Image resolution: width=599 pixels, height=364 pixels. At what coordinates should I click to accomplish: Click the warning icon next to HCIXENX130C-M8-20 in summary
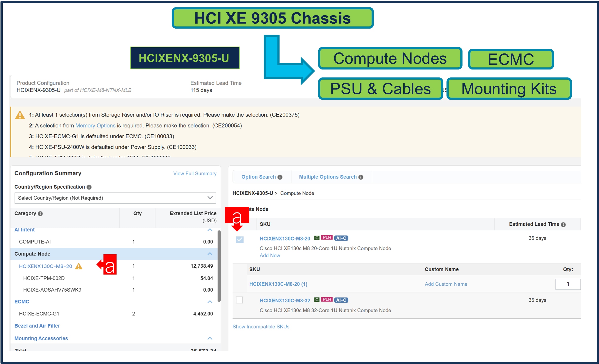(x=79, y=266)
